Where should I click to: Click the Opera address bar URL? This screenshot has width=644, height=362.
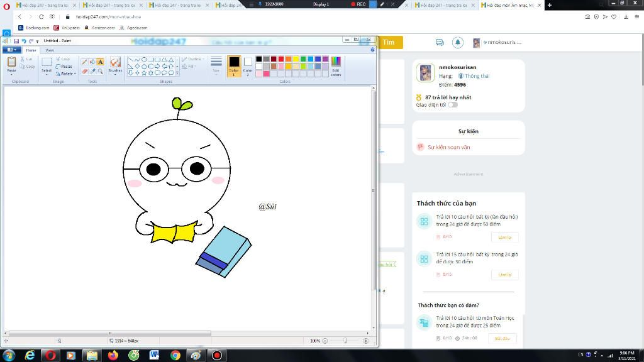tap(108, 17)
